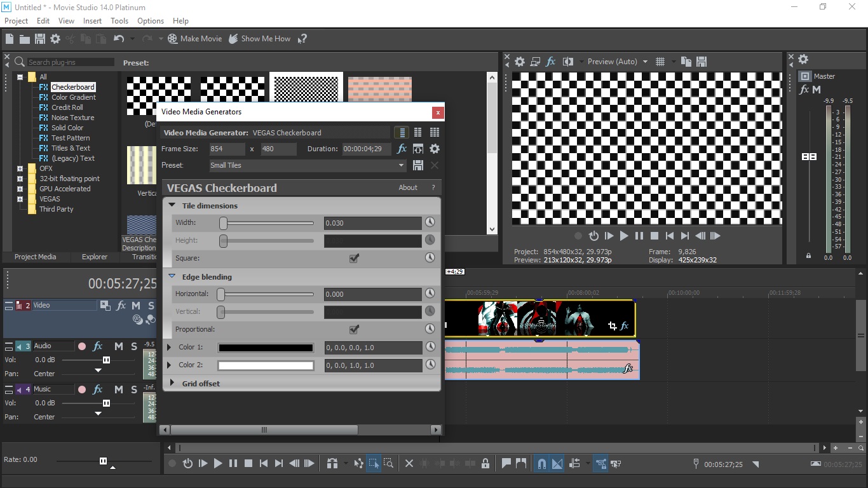This screenshot has width=868, height=488.
Task: Expand the OFX folder in the plug-in tree
Action: (x=20, y=168)
